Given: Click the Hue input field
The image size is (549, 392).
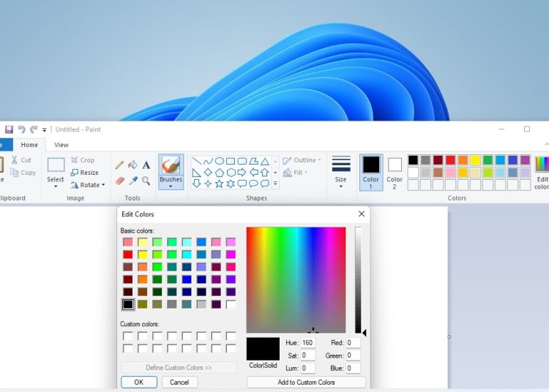Looking at the screenshot, I should click(x=307, y=343).
